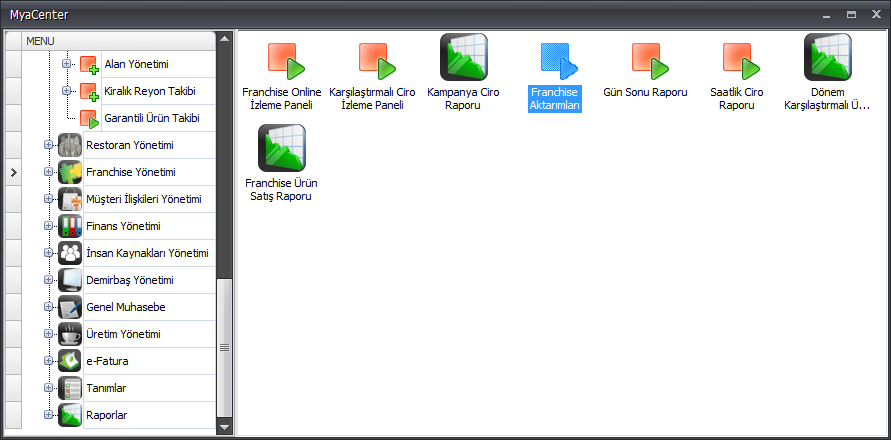This screenshot has width=891, height=440.
Task: Expand the Restoran Yönetimi node
Action: click(48, 145)
